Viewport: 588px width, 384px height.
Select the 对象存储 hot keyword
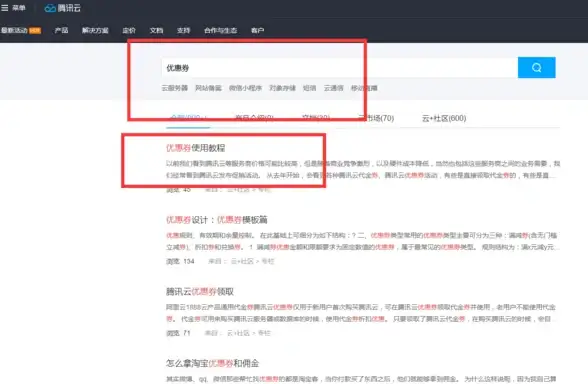coord(282,88)
